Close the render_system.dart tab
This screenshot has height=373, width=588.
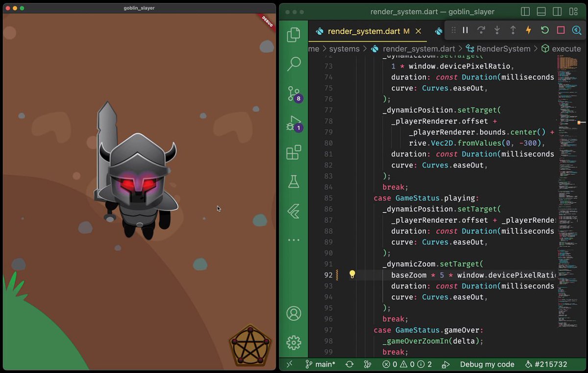tap(418, 31)
